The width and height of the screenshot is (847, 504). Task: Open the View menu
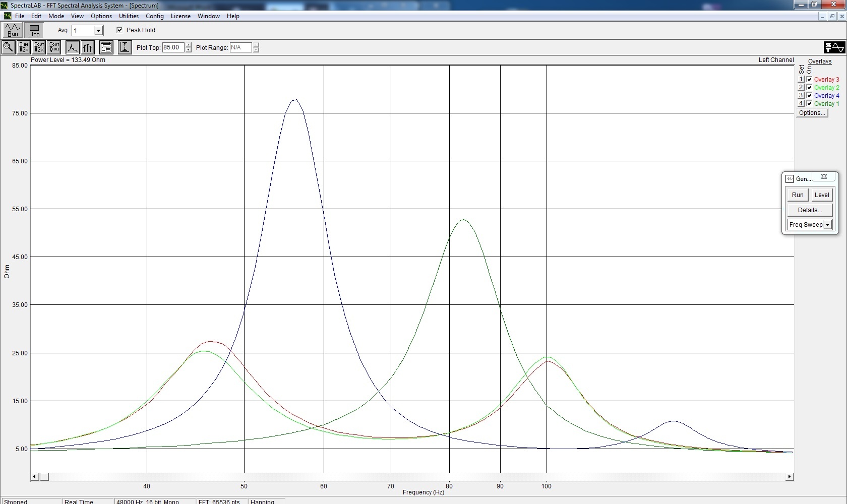[x=77, y=16]
